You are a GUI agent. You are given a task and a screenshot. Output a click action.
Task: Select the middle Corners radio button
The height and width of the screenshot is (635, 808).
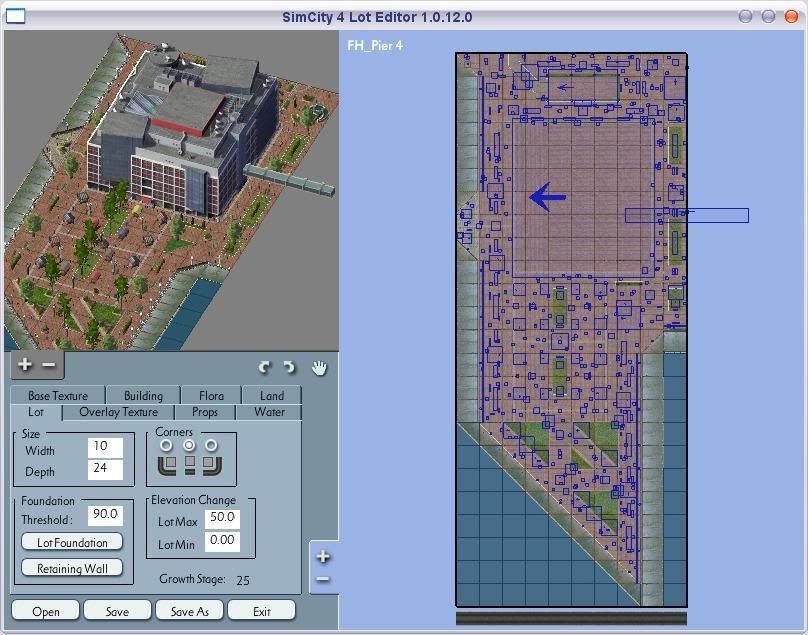[189, 445]
